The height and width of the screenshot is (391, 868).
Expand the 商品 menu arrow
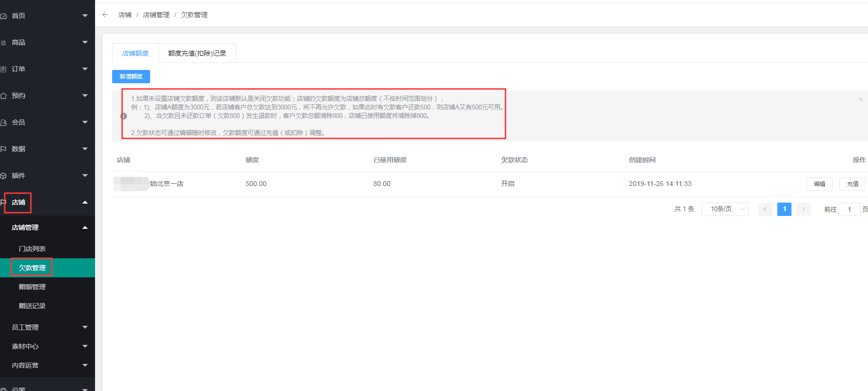click(85, 42)
